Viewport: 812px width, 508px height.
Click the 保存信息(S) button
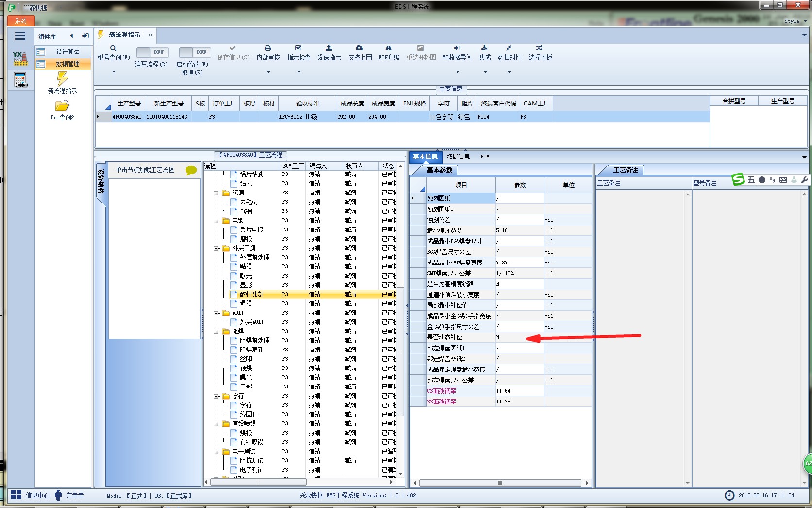[233, 53]
